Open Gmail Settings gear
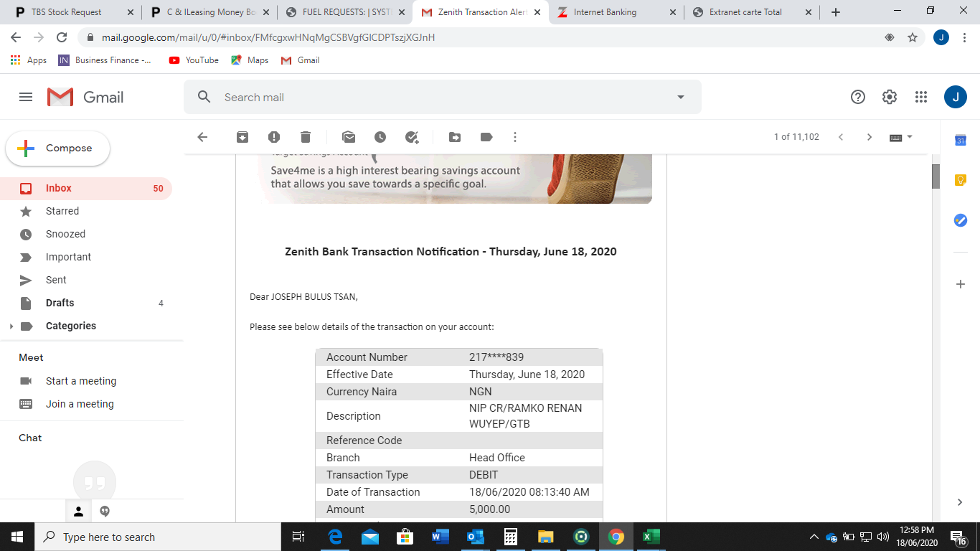Screen dimensions: 980x551 coord(890,97)
